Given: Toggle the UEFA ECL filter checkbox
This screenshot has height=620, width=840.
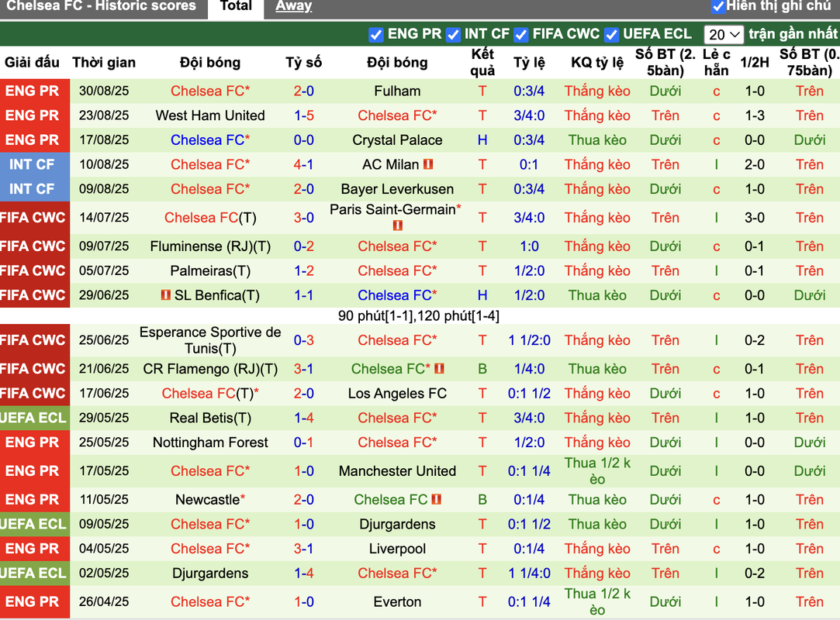Looking at the screenshot, I should point(611,35).
